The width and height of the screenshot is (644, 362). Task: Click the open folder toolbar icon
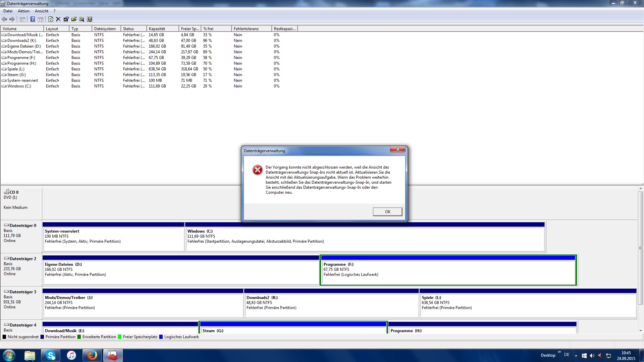coord(74,19)
